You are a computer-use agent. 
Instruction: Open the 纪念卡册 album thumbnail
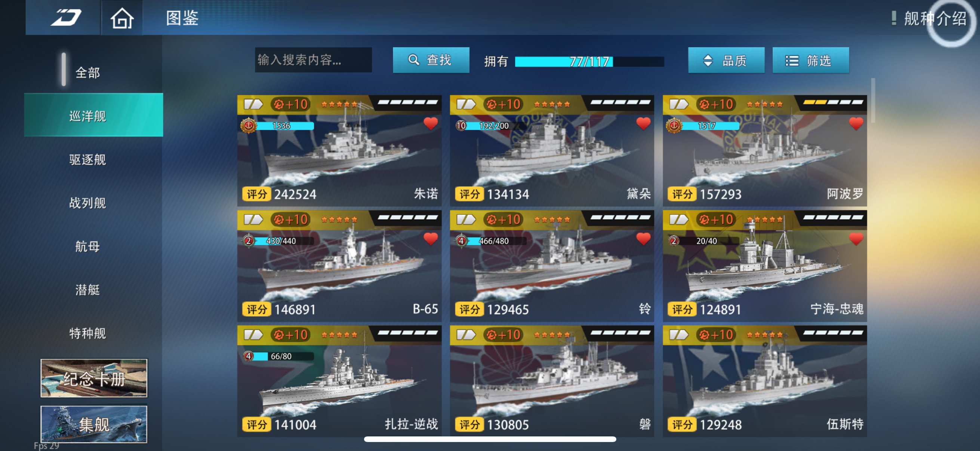[x=93, y=378]
